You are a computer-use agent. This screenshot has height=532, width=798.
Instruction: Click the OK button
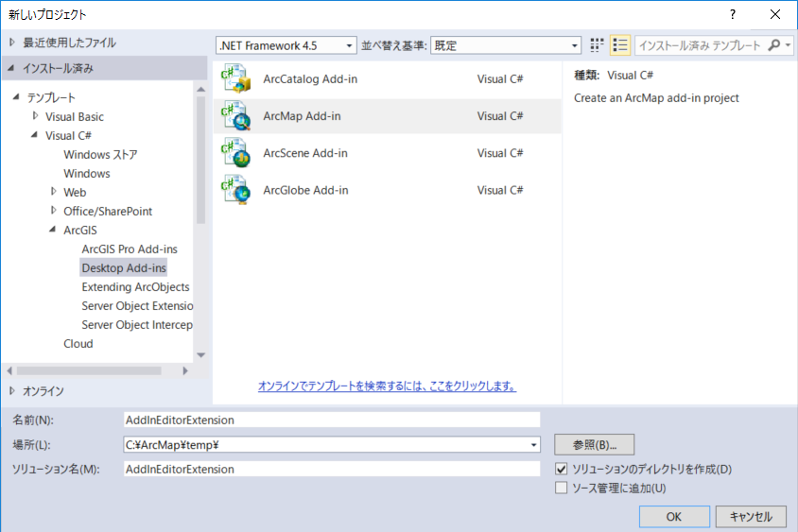click(x=674, y=517)
